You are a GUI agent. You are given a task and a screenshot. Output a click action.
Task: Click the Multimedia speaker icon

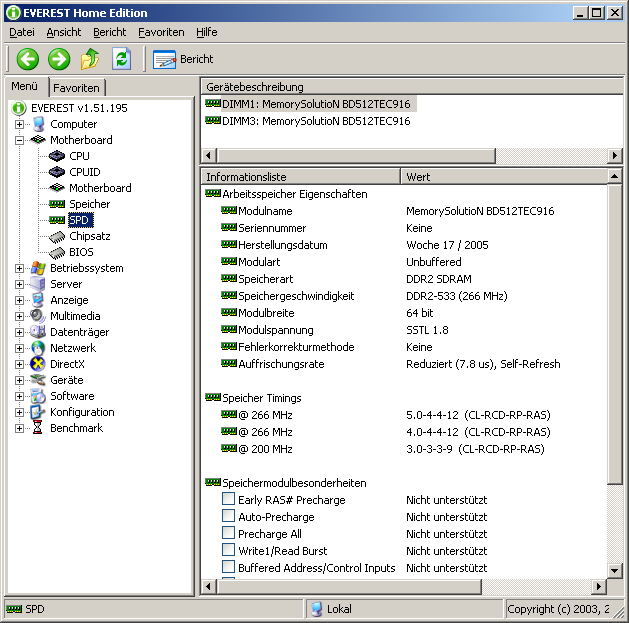click(x=38, y=316)
